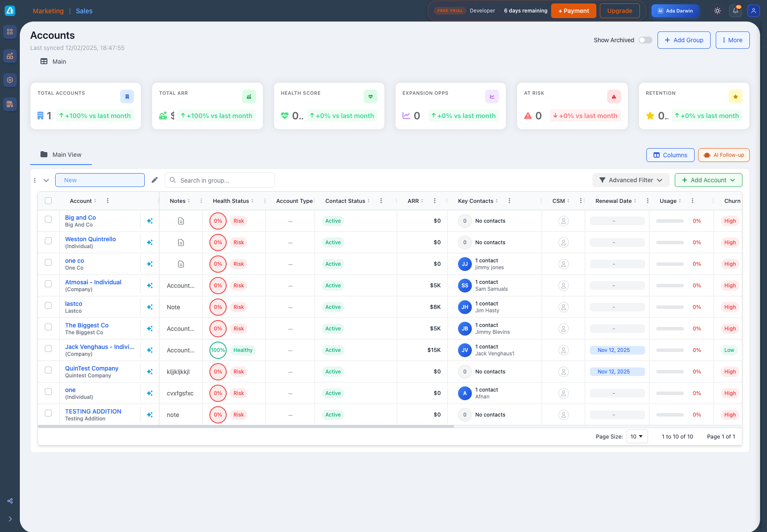Click the dashboard grid icon in left sidebar
This screenshot has width=767, height=532.
10,32
